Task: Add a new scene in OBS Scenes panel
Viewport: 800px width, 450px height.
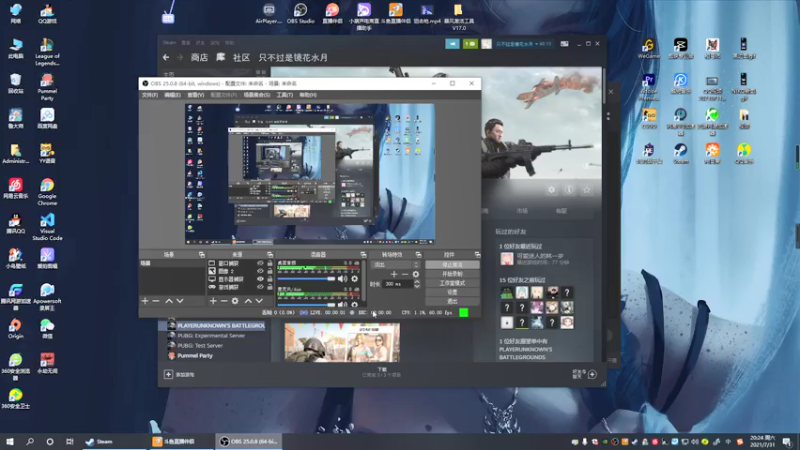Action: point(145,301)
